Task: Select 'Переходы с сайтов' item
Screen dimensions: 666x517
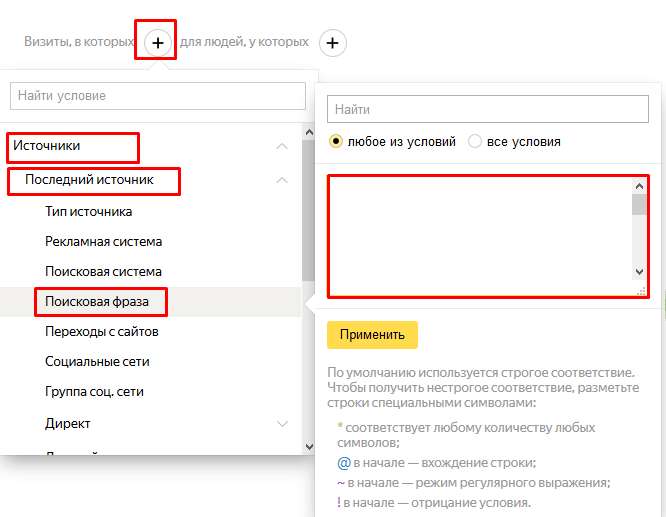Action: pyautogui.click(x=101, y=331)
